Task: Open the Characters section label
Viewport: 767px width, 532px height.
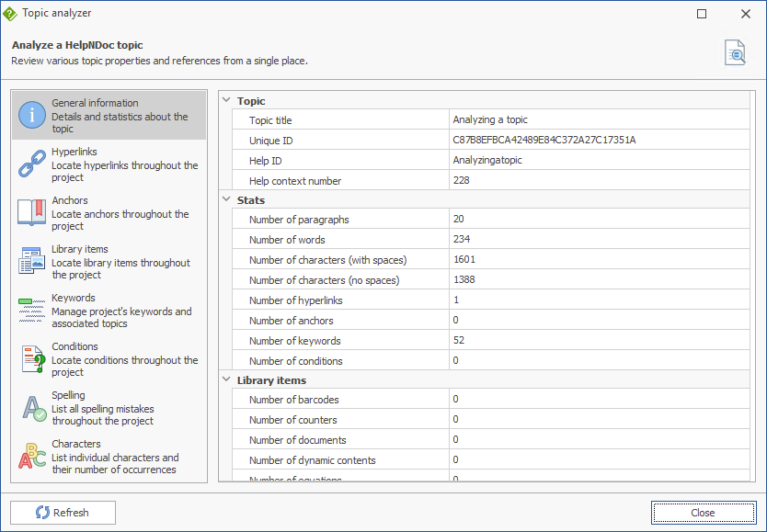Action: tap(76, 444)
